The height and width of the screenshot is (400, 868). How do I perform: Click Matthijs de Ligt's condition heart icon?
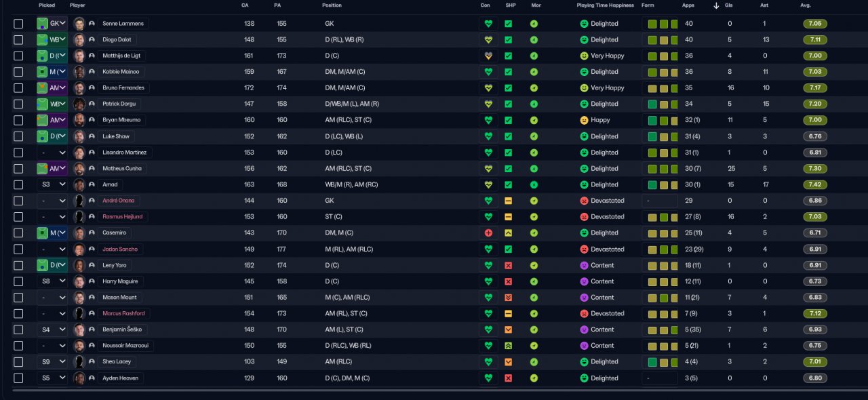click(488, 56)
